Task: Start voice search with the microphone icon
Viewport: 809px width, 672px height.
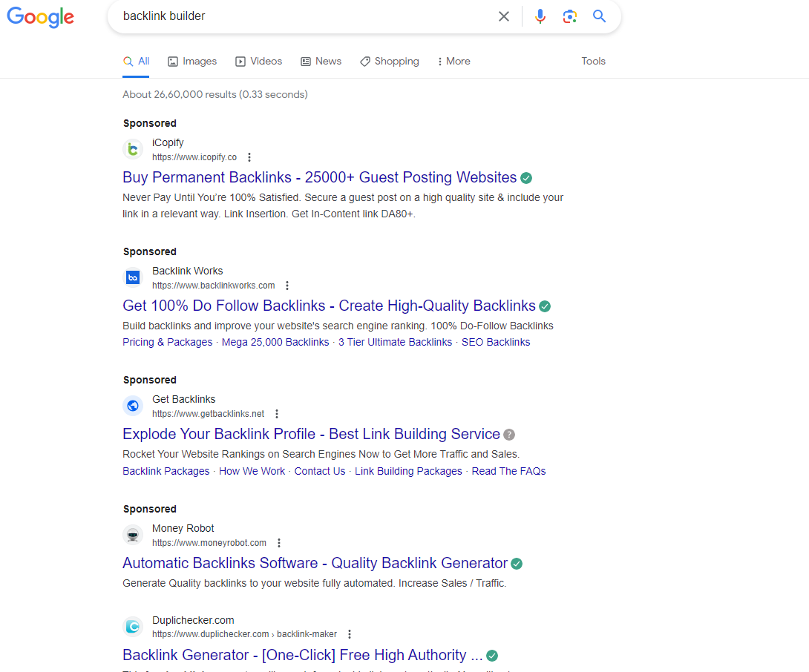Action: tap(540, 16)
